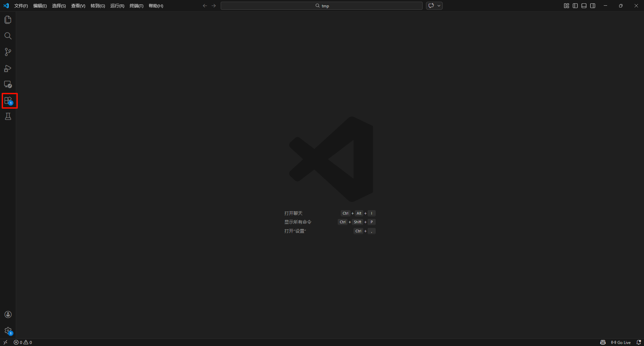Open the 文件(F) menu
Image resolution: width=644 pixels, height=346 pixels.
(x=21, y=6)
